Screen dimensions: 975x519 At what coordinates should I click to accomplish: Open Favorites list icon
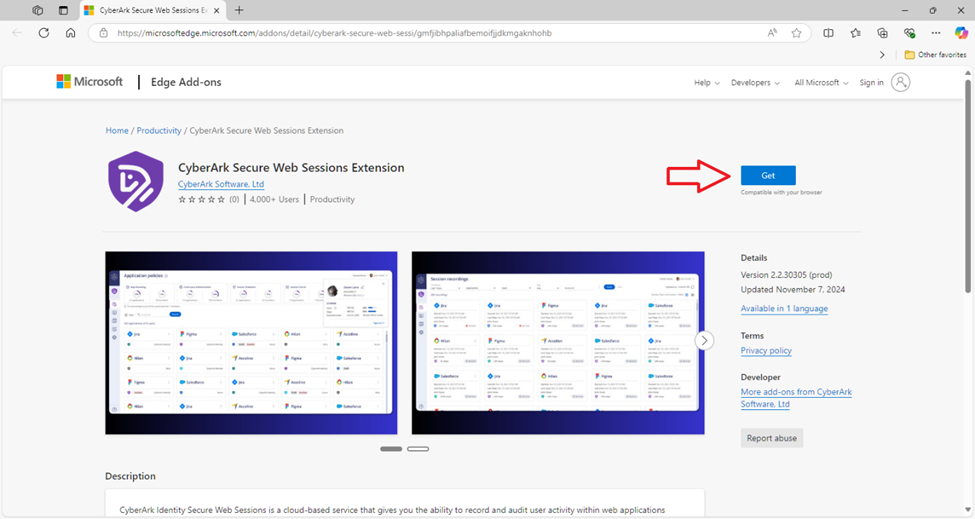tap(856, 33)
